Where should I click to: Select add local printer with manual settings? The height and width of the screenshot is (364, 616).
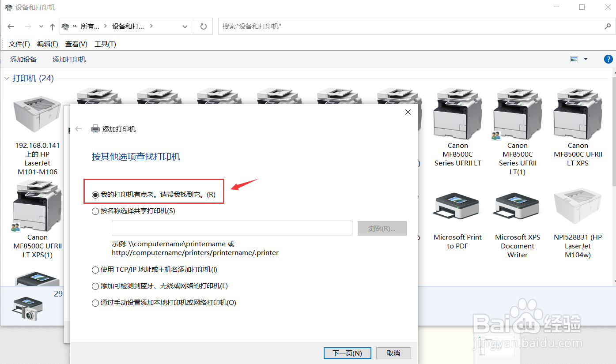pos(164,303)
